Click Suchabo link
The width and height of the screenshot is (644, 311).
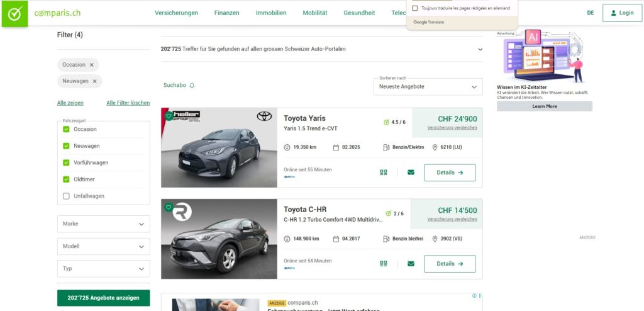point(175,86)
